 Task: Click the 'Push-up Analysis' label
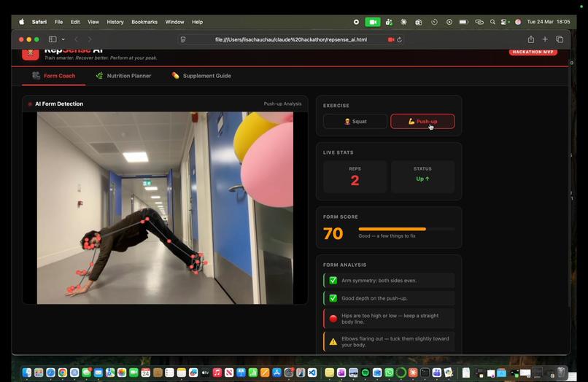282,104
